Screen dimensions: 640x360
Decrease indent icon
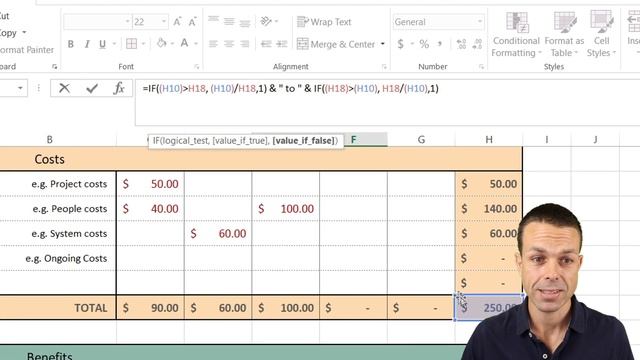pyautogui.click(x=266, y=44)
